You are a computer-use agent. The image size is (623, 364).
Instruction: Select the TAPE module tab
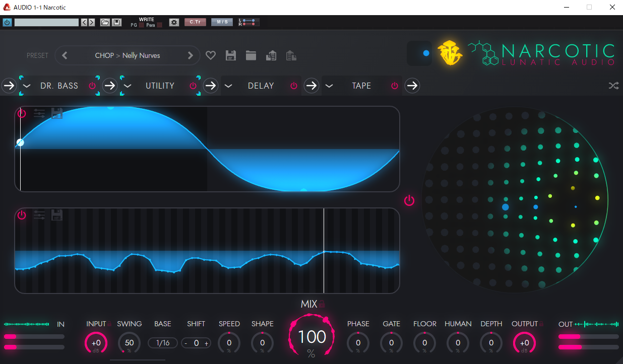click(361, 86)
